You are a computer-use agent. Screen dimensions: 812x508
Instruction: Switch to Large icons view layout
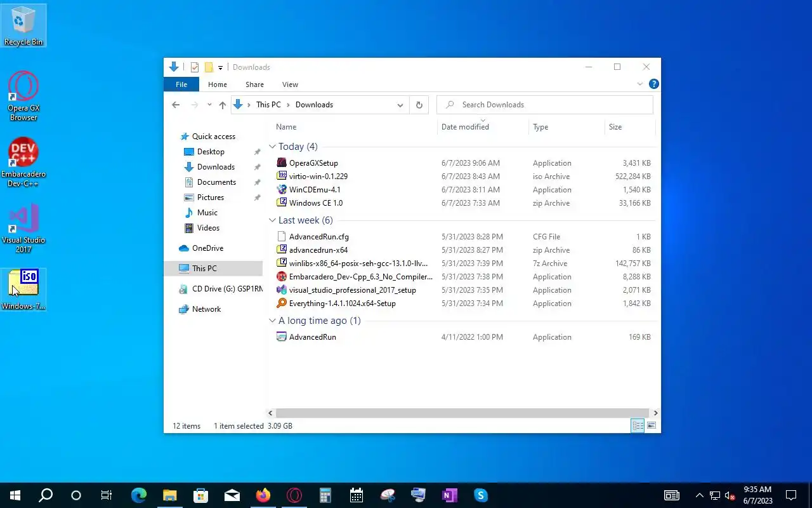point(651,426)
